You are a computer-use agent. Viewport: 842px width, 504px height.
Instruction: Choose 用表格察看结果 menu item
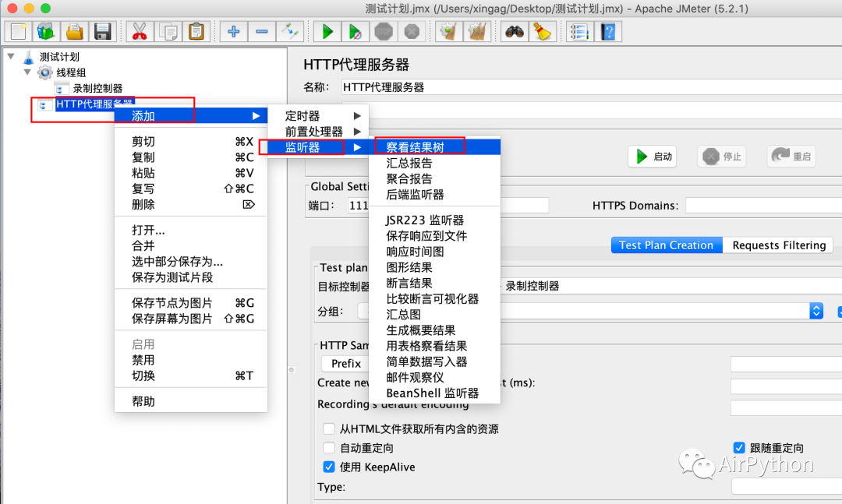(x=435, y=346)
